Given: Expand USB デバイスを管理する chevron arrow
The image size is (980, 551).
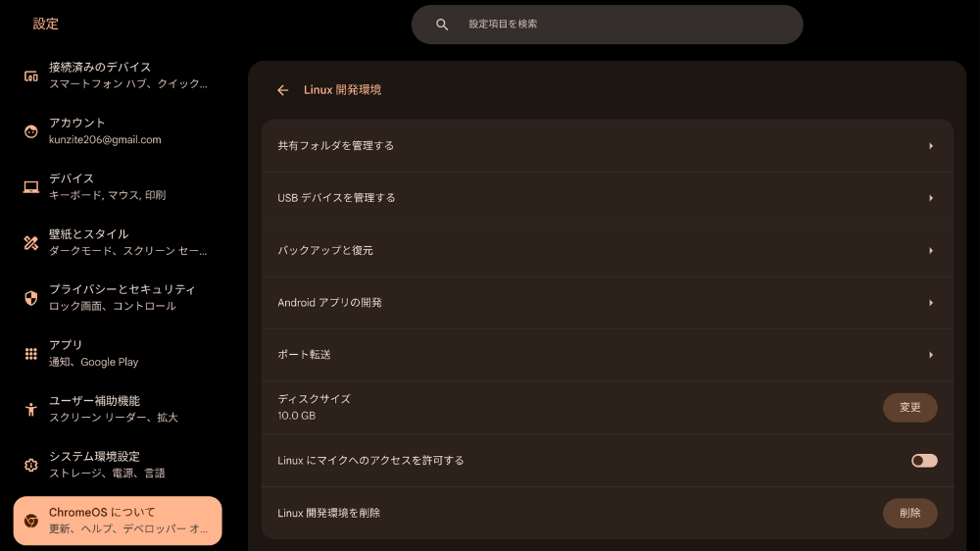Looking at the screenshot, I should tap(931, 198).
